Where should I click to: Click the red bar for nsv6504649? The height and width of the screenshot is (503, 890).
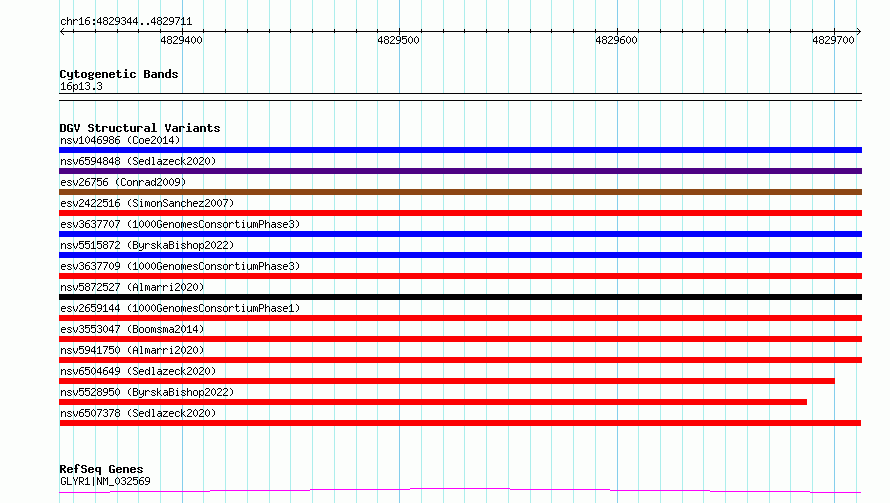(447, 381)
